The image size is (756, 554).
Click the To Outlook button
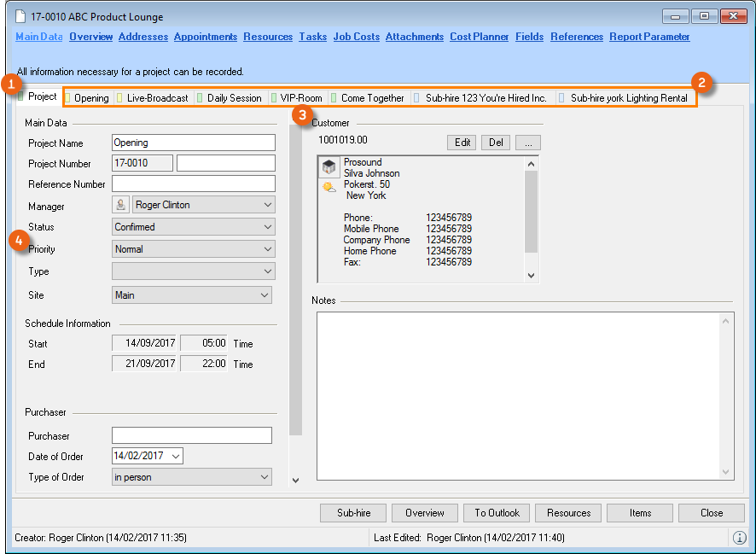[497, 513]
